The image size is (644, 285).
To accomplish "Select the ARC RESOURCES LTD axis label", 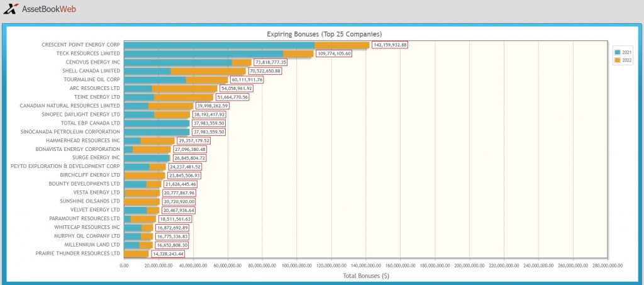I will 95,88.
